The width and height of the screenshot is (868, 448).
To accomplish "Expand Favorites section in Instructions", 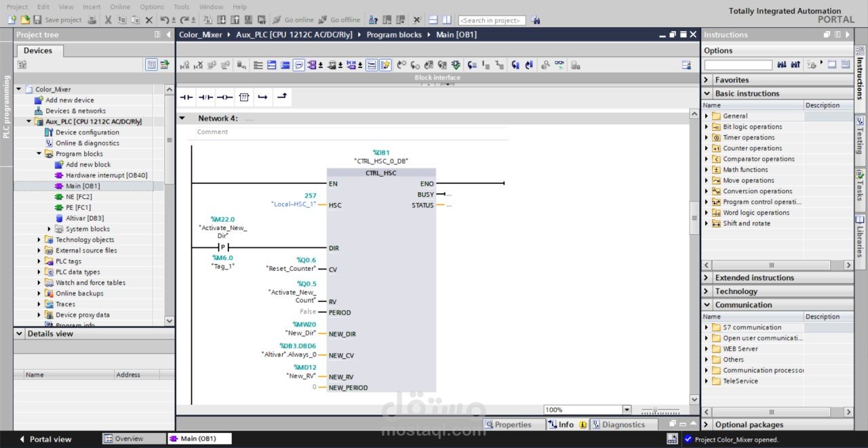I will coord(707,80).
